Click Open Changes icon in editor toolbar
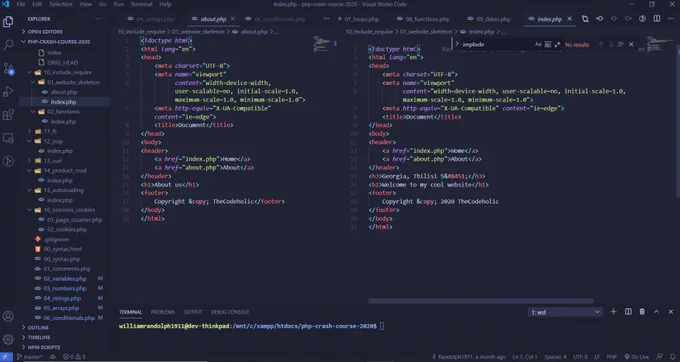This screenshot has width=680, height=362. click(585, 19)
